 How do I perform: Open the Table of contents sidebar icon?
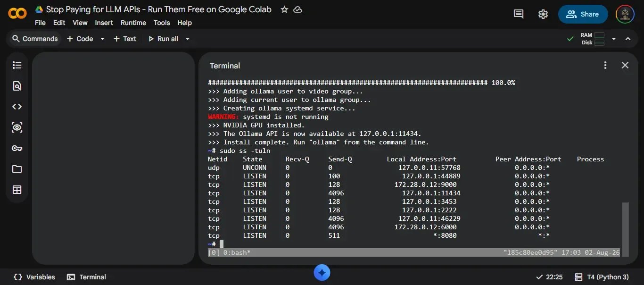17,65
